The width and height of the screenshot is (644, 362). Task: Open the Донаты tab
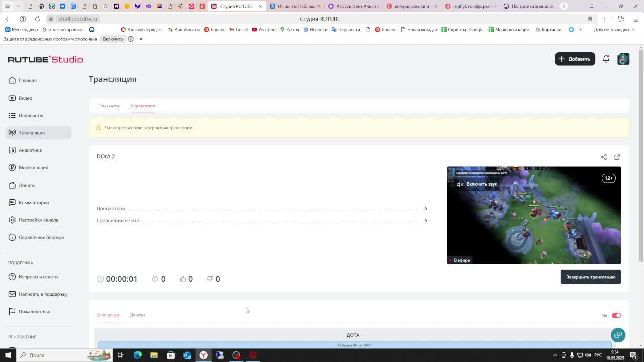pos(137,315)
